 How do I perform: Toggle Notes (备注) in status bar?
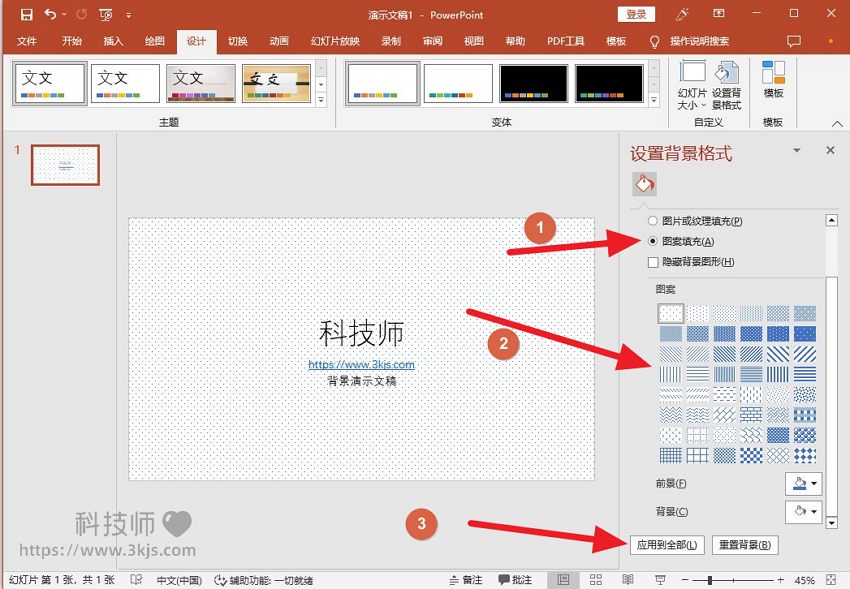point(466,580)
